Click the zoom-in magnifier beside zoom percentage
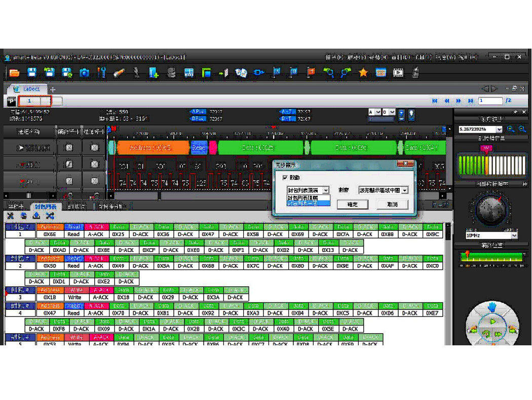Image resolution: width=532 pixels, height=400 pixels. point(511,129)
